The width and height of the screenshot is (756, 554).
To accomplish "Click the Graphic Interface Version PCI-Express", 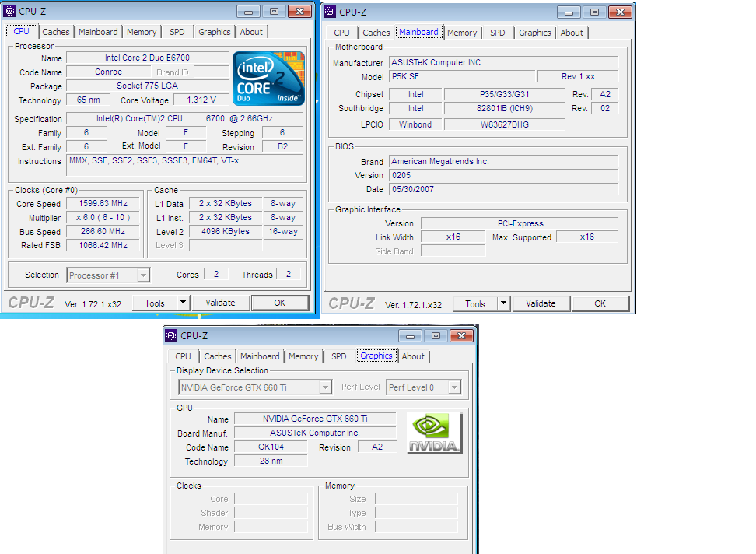I will point(520,223).
